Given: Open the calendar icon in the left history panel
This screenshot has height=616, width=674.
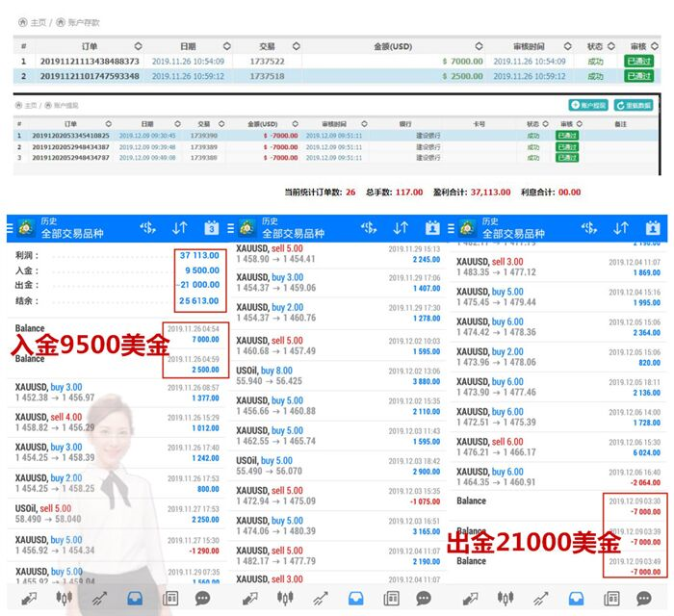Looking at the screenshot, I should pos(212,228).
